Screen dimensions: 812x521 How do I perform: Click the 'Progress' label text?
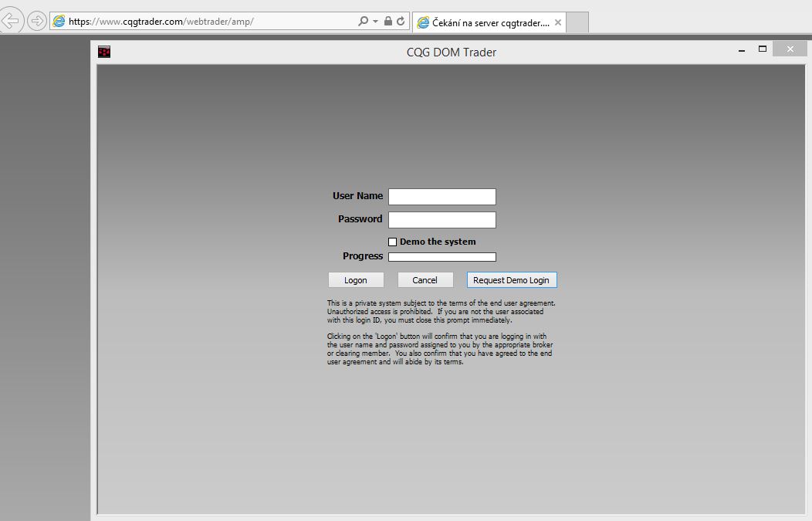tap(363, 255)
